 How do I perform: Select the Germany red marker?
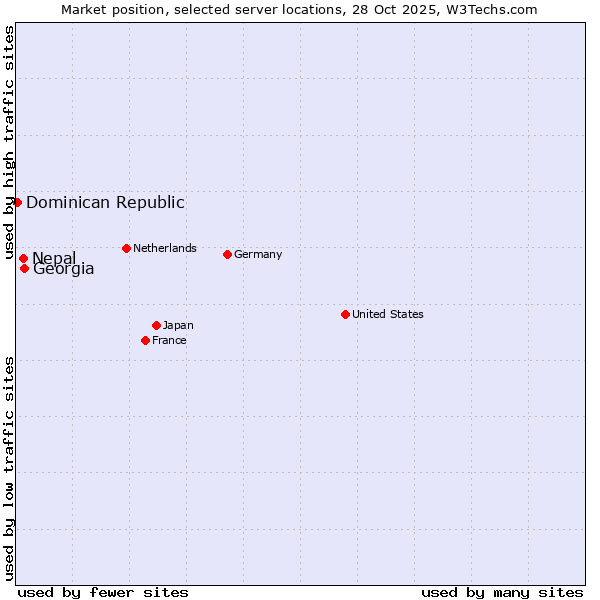pos(227,254)
